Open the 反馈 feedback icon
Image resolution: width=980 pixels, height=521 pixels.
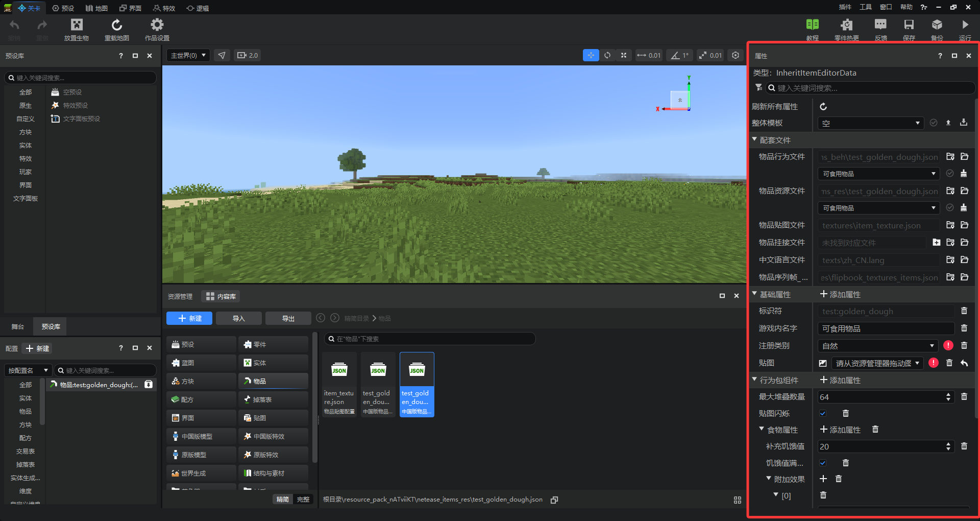880,25
